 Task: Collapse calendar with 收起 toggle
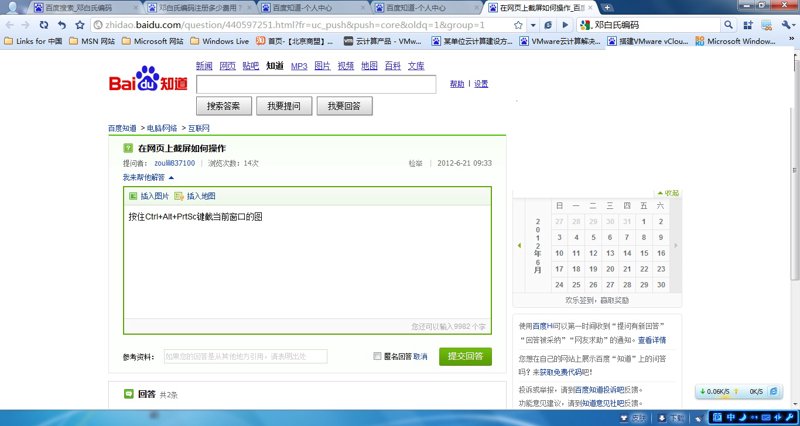tap(668, 193)
